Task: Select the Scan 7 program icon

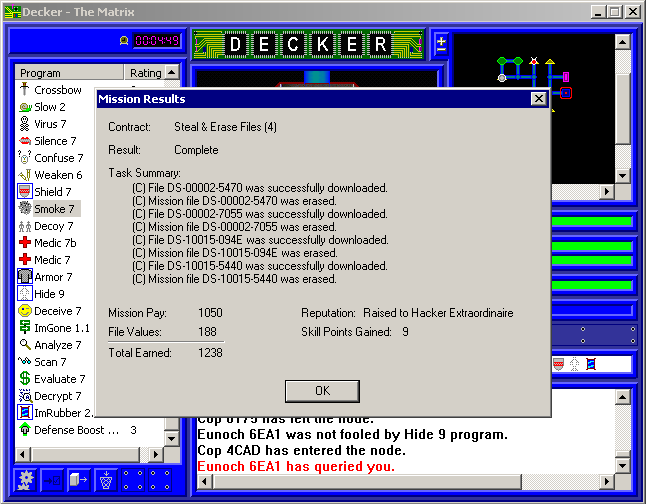Action: coord(25,361)
